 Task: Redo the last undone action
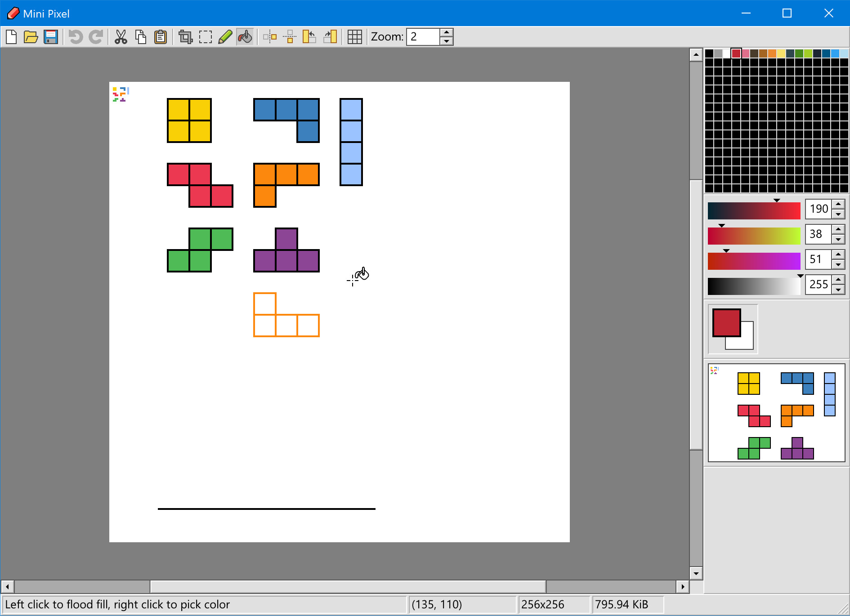coord(95,37)
